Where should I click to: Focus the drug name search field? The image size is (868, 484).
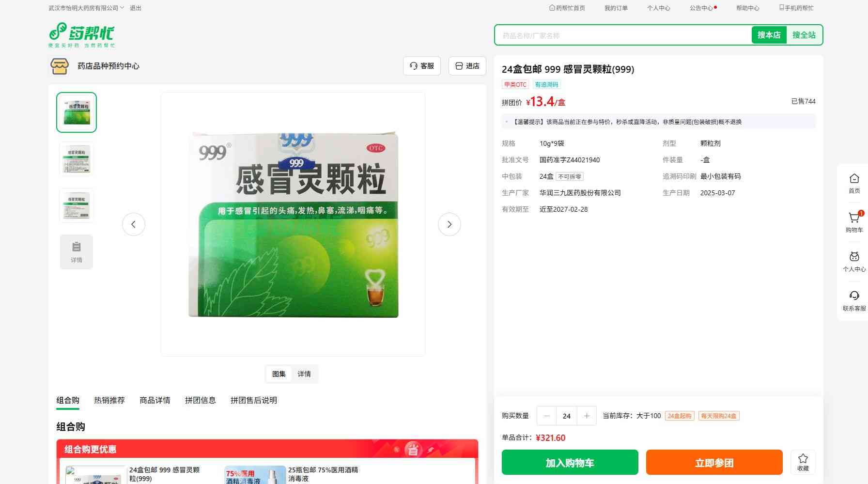pos(622,35)
